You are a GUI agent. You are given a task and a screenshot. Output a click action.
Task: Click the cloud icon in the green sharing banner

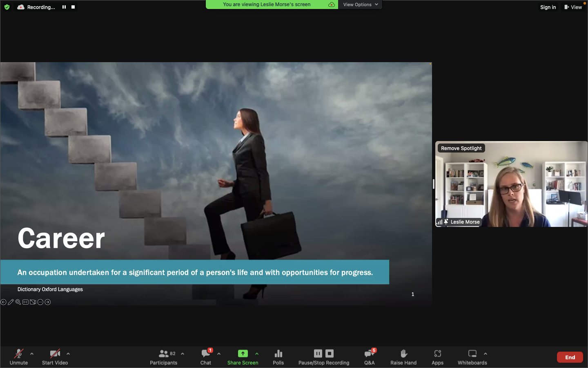tap(332, 4)
